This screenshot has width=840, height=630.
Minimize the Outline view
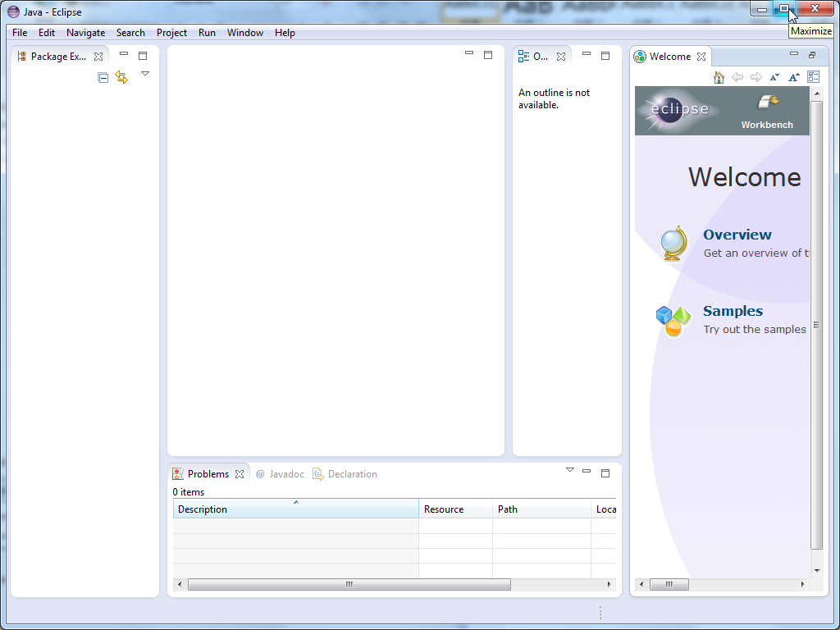(587, 53)
